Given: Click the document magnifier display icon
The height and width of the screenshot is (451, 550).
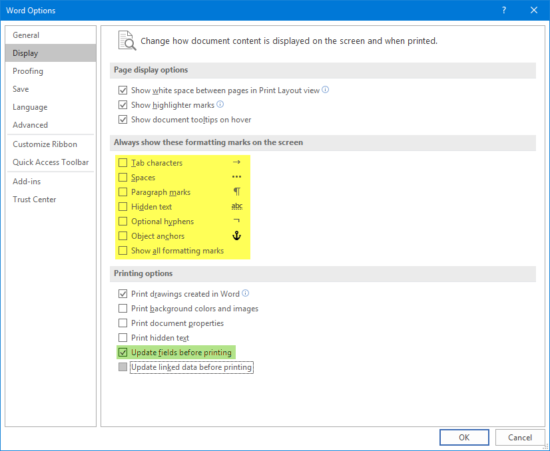Looking at the screenshot, I should coord(127,40).
